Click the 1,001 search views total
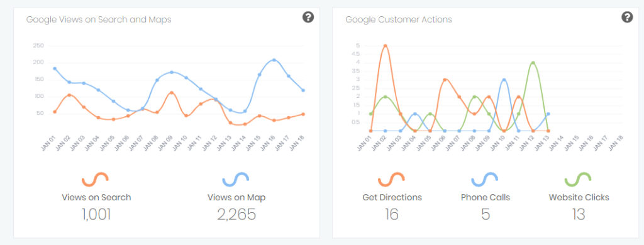This screenshot has width=644, height=245. pos(96,215)
